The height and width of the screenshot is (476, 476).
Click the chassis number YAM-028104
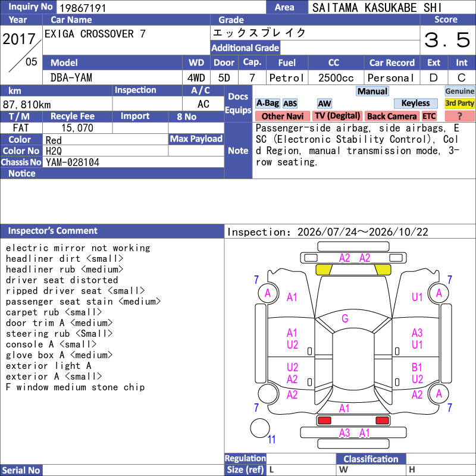coord(73,162)
